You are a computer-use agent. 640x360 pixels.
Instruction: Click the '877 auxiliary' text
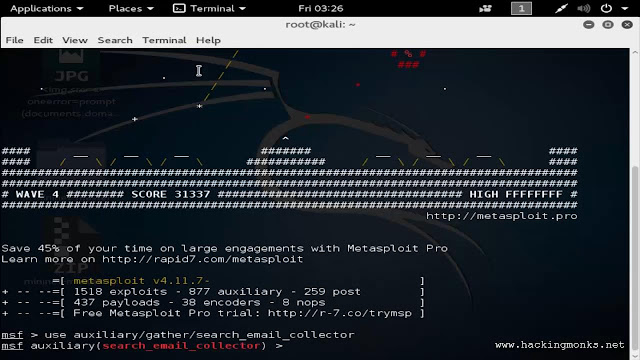235,291
